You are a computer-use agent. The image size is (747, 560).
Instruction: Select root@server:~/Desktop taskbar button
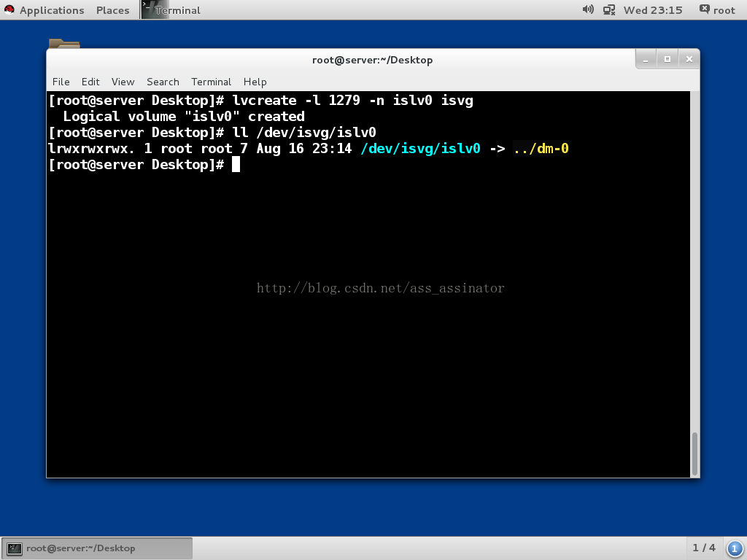tap(97, 548)
